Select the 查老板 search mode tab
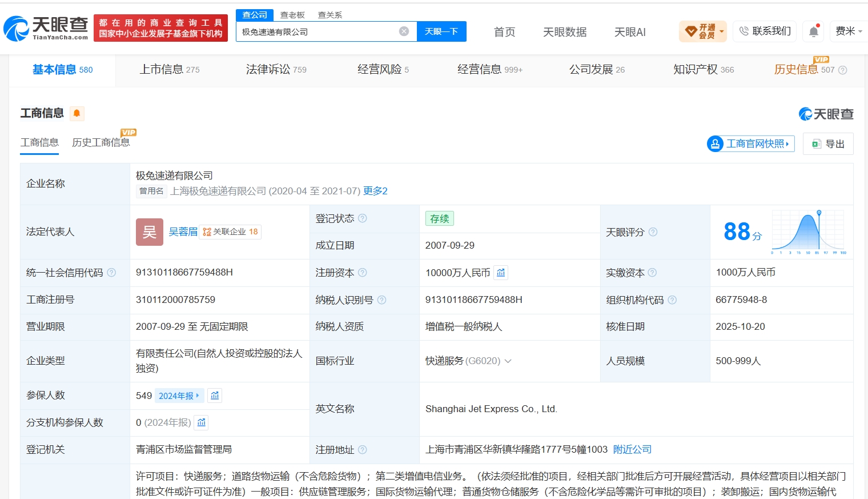868x499 pixels. pos(292,15)
